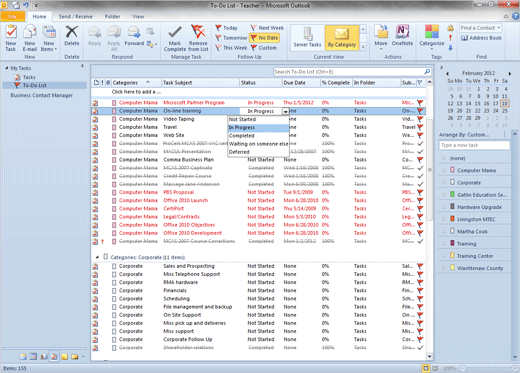Image resolution: width=520 pixels, height=373 pixels.
Task: Choose the Custom follow-up flag
Action: pos(264,48)
